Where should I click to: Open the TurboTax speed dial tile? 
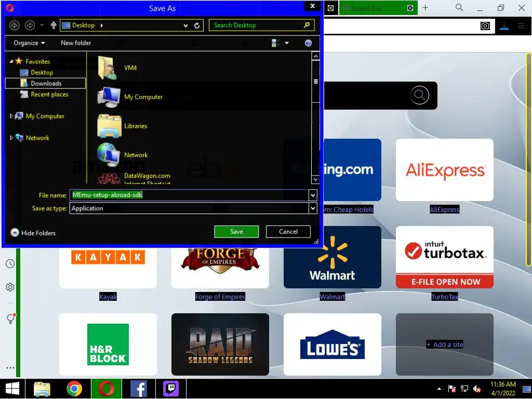pos(445,257)
